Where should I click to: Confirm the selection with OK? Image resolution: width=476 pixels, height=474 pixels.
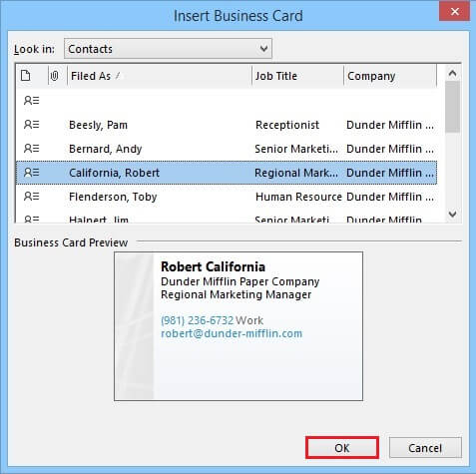(x=342, y=448)
